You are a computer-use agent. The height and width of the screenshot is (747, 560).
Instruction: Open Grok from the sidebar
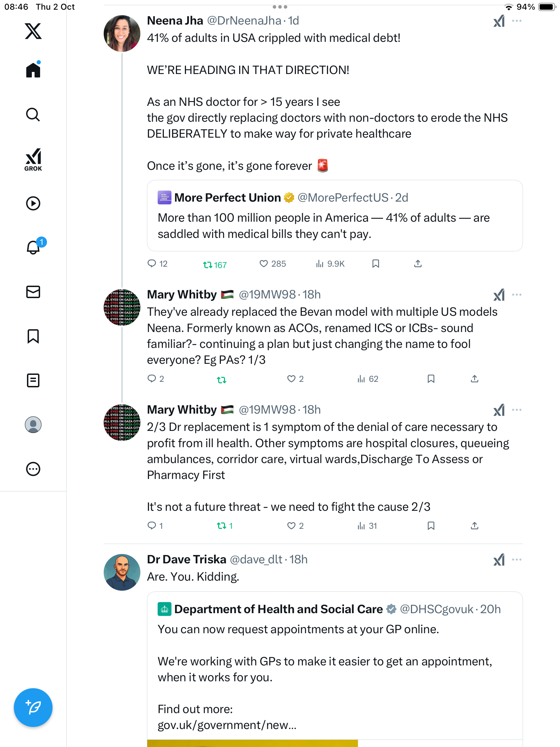(x=33, y=159)
